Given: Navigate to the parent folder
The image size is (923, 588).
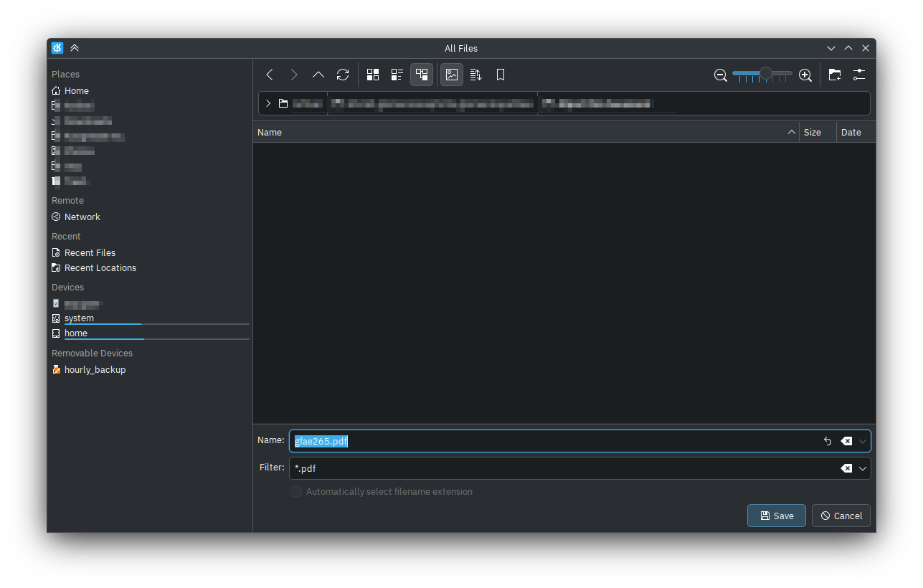Looking at the screenshot, I should [318, 75].
